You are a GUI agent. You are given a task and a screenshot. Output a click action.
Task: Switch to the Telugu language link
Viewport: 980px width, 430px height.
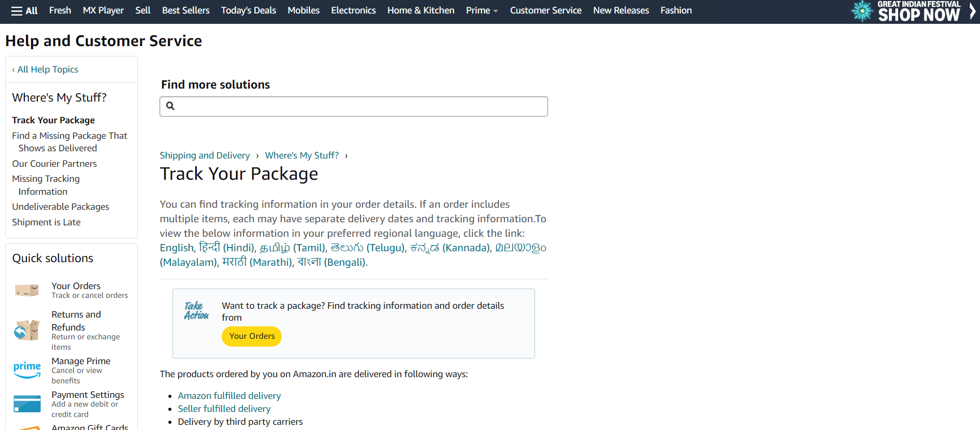click(367, 248)
